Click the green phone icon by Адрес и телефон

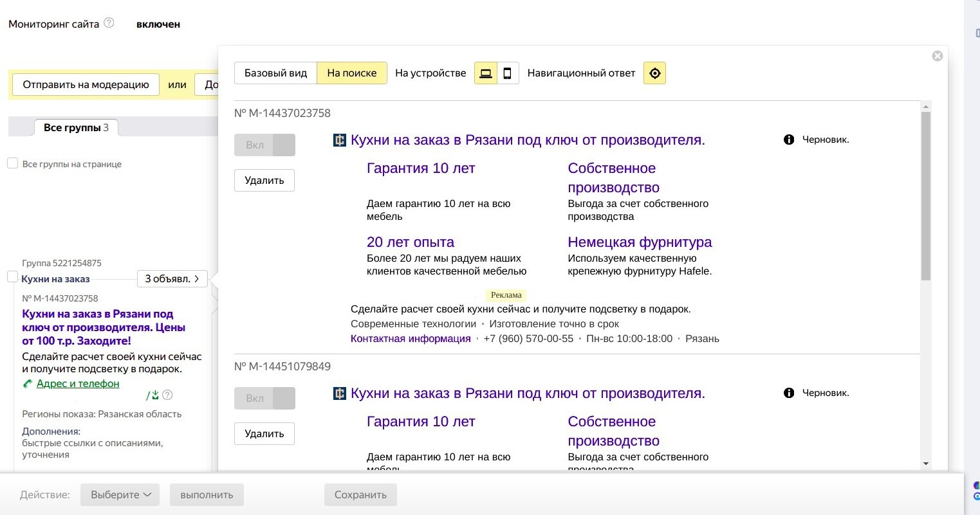pos(28,384)
